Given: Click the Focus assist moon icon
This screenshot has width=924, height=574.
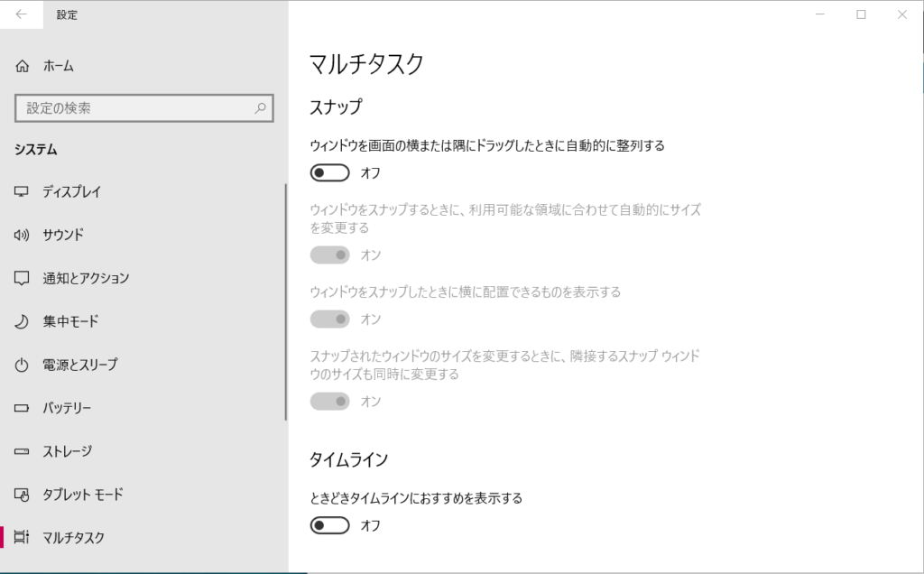Looking at the screenshot, I should click(x=22, y=321).
